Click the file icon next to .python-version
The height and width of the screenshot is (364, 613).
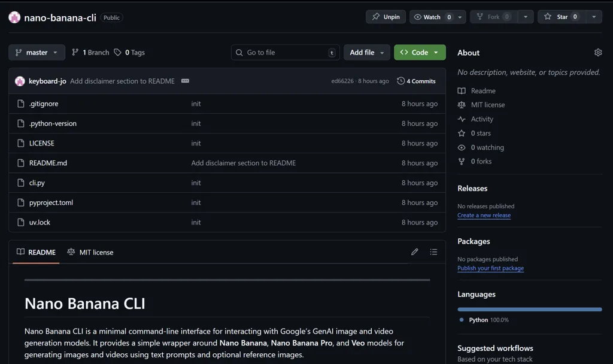point(21,123)
